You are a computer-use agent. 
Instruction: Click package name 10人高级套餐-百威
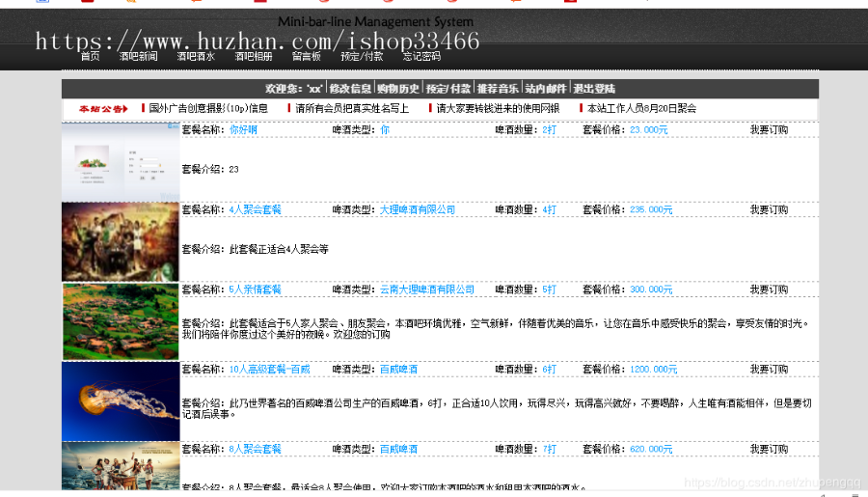point(270,370)
